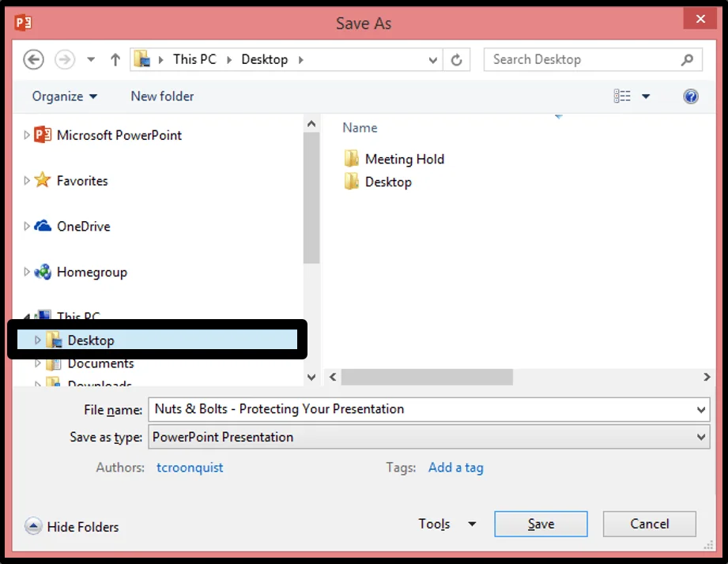Click the file list scroll right arrow
Image resolution: width=728 pixels, height=564 pixels.
tap(707, 377)
